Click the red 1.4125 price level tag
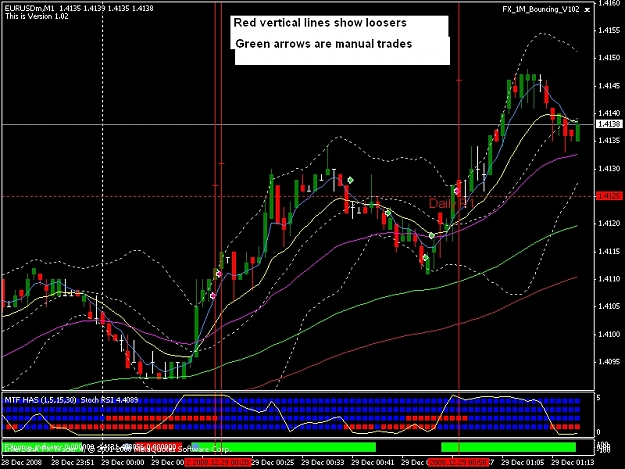Screen dimensions: 625x469 [x=609, y=196]
